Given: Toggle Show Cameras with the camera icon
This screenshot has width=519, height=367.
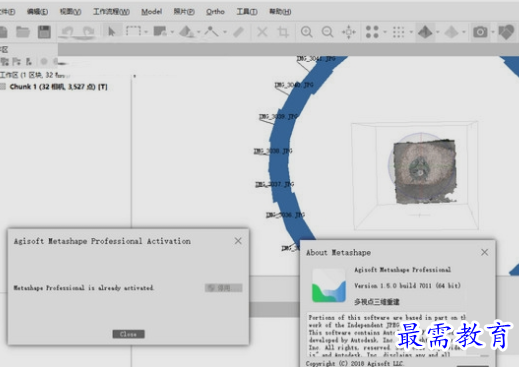Looking at the screenshot, I should point(480,32).
